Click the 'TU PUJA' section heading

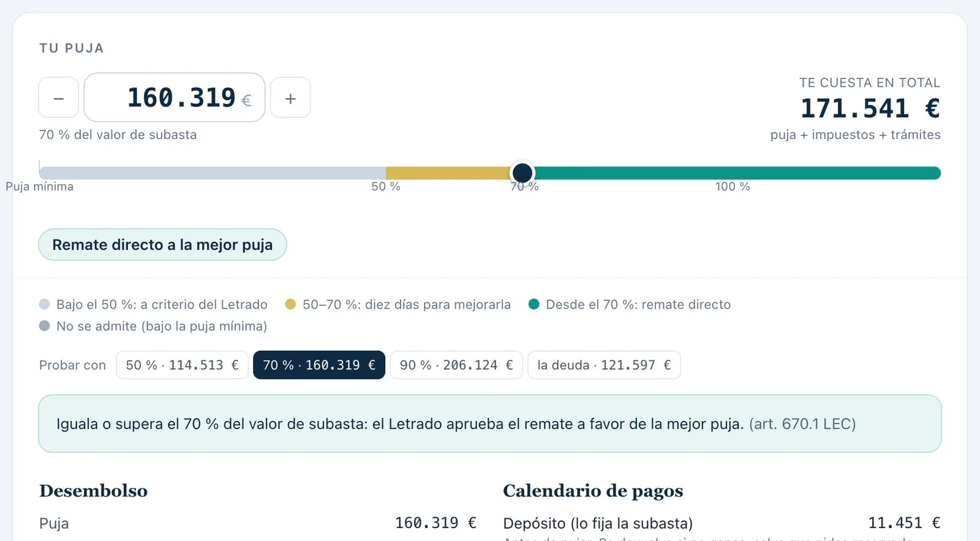pos(72,48)
